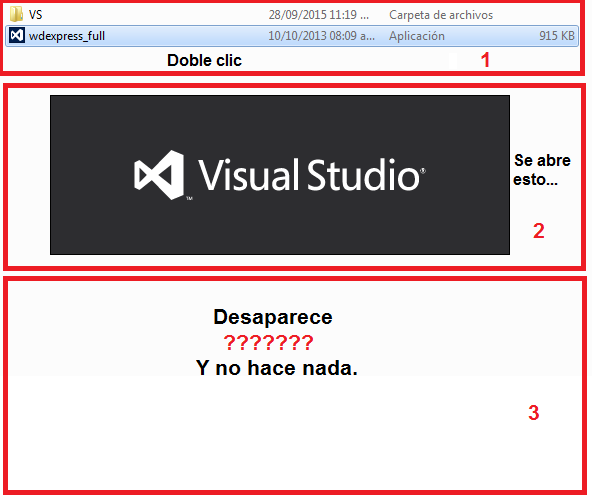Viewport: 592px width, 500px height.
Task: Click the Aplicación type cell
Action: [x=417, y=36]
